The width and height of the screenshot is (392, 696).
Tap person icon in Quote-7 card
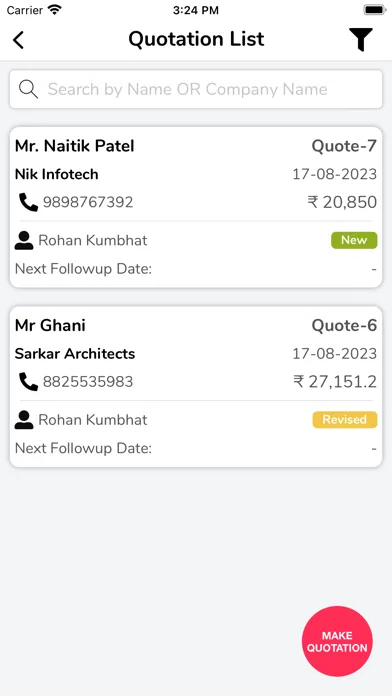[x=24, y=241]
